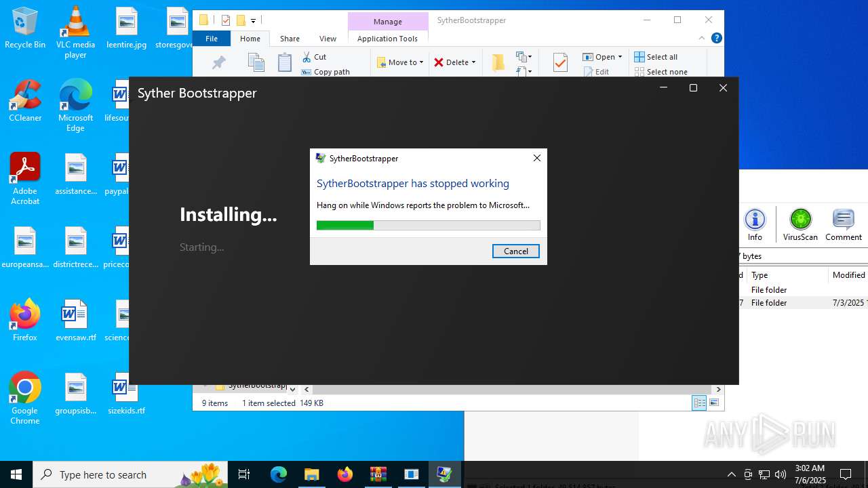Viewport: 868px width, 488px height.
Task: Select sizekids.rtf desktop file
Action: point(126,393)
